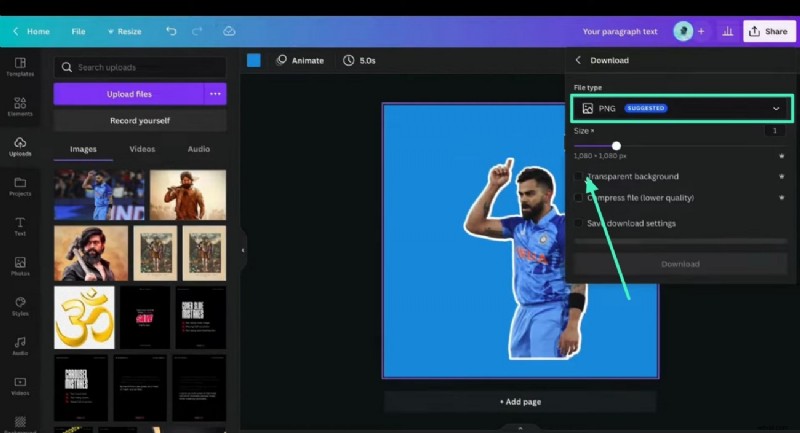Image resolution: width=800 pixels, height=433 pixels.
Task: Click the redo arrow icon
Action: (197, 31)
